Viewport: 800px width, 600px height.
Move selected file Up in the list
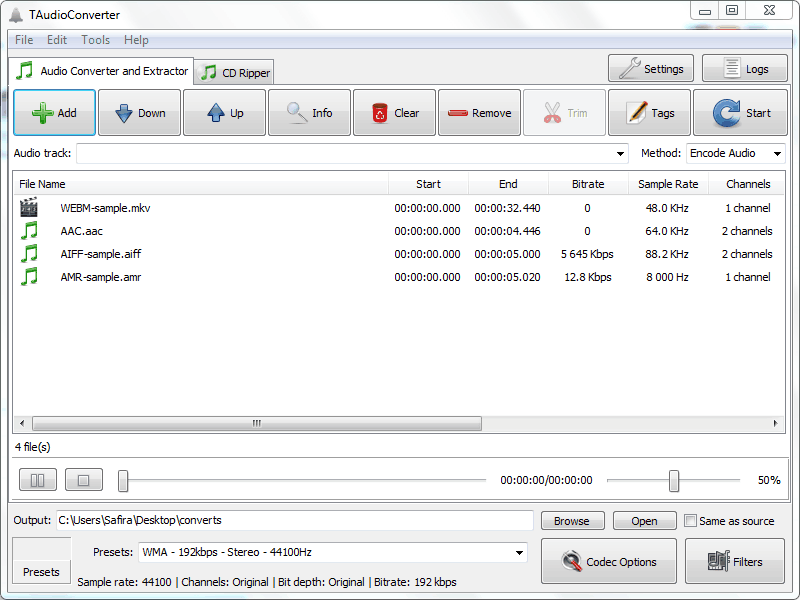tap(224, 113)
